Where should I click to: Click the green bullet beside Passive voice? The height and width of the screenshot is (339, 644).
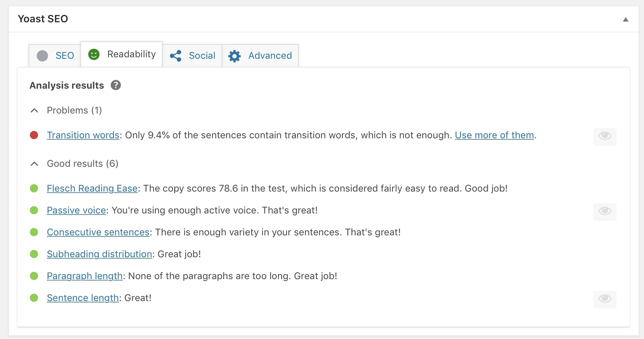(34, 210)
